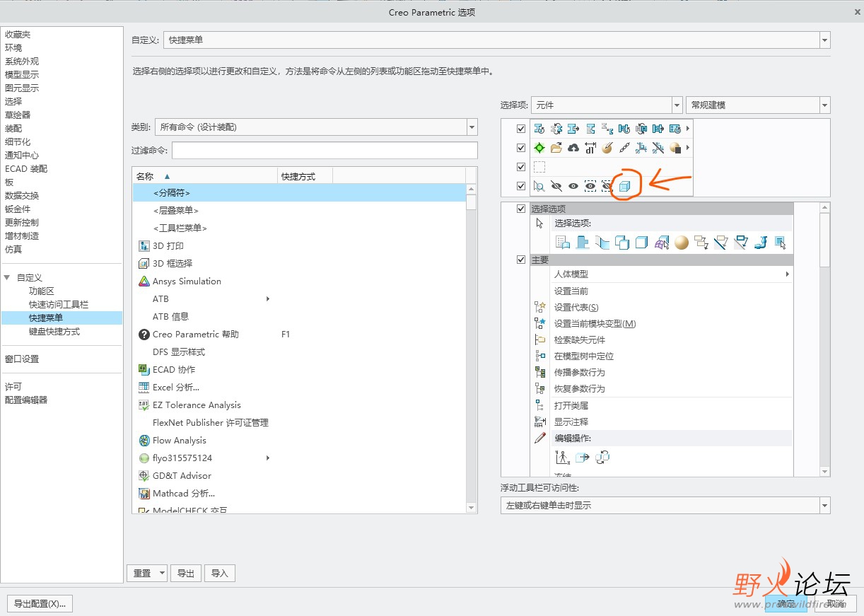Open the 浮动工具栏可访问性 dropdown

click(824, 506)
